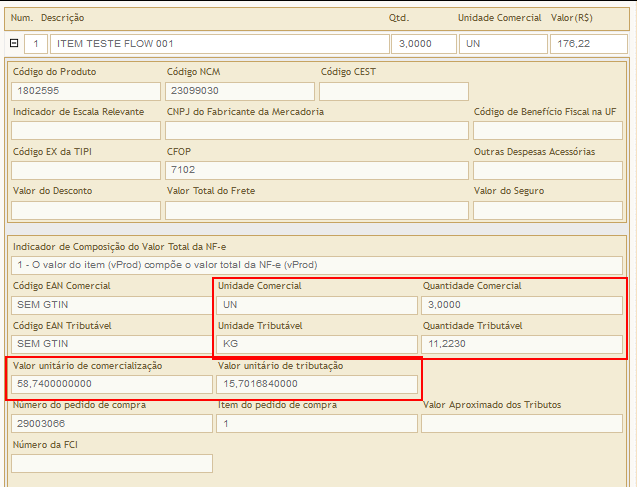
Task: Click the empty Código CEST field
Action: [x=393, y=91]
